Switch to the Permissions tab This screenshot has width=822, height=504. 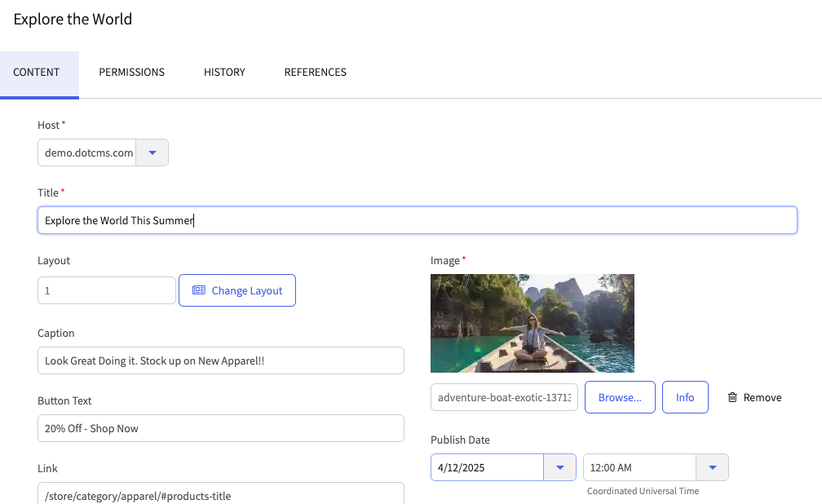point(131,73)
